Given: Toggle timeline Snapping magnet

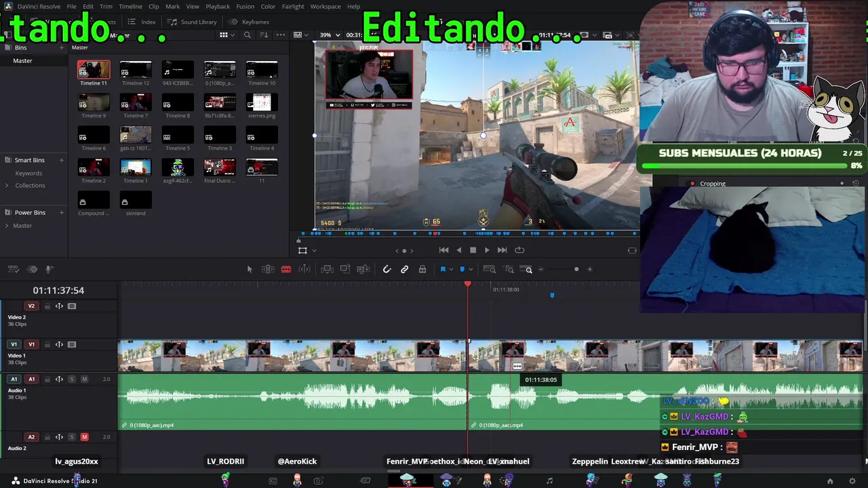Looking at the screenshot, I should pyautogui.click(x=387, y=269).
